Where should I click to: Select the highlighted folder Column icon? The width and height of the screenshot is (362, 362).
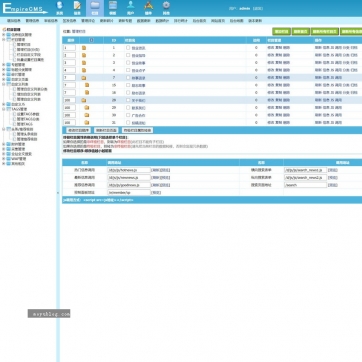95,8
